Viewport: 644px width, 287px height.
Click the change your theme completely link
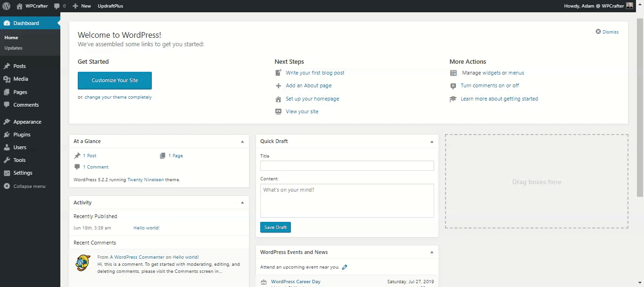pos(118,97)
